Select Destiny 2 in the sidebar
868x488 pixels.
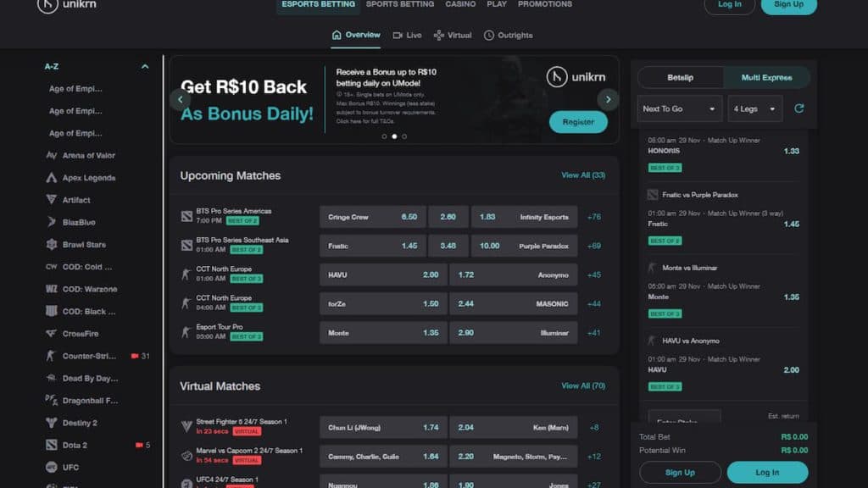(79, 423)
